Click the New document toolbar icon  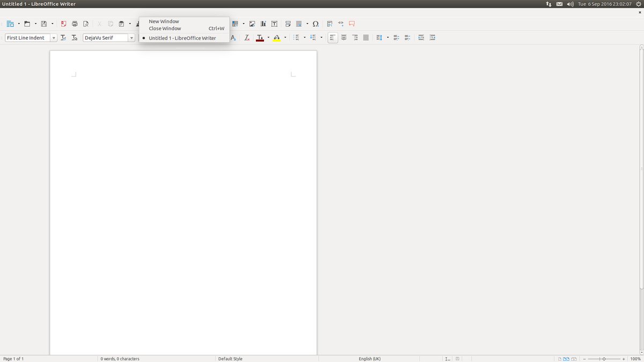point(10,24)
